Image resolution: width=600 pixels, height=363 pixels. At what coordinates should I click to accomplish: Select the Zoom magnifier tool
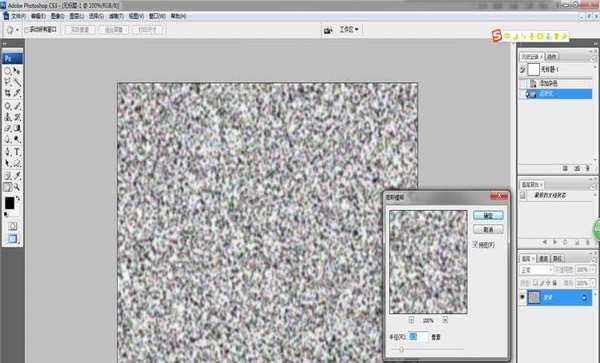point(17,187)
